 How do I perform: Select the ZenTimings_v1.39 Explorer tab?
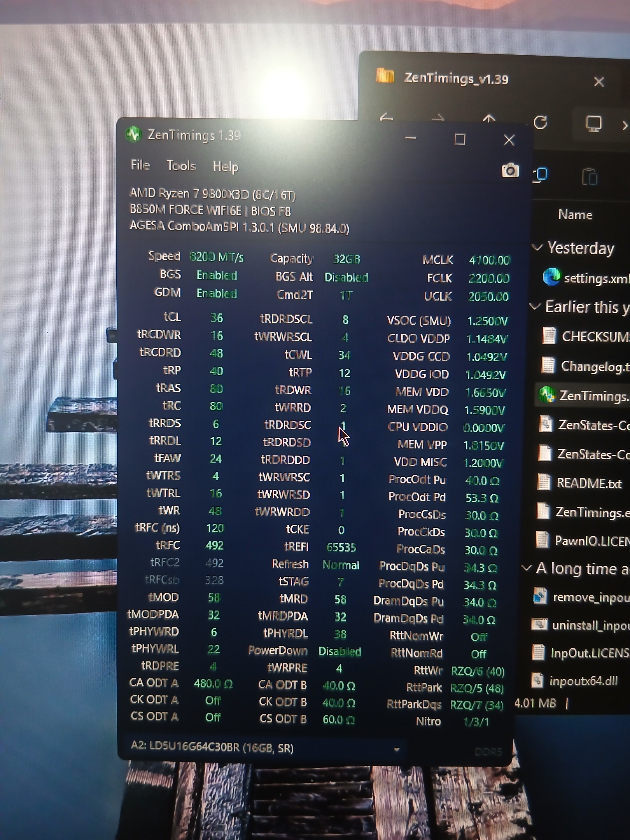coord(456,78)
